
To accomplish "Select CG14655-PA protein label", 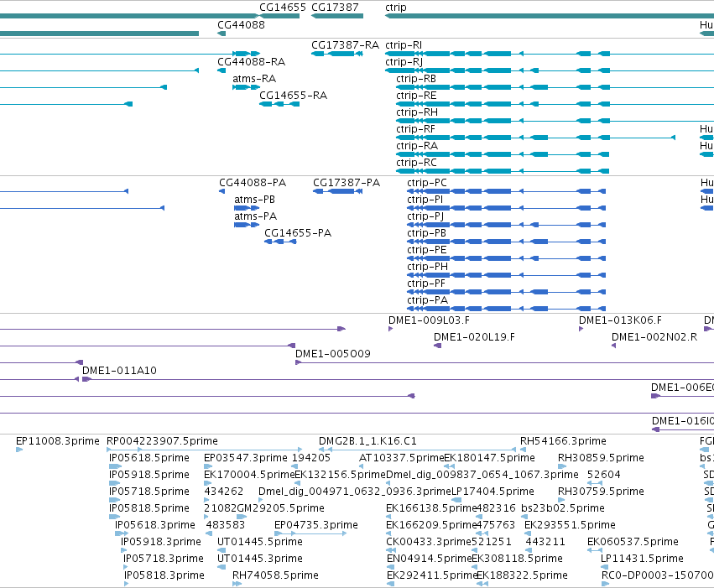I will [298, 233].
